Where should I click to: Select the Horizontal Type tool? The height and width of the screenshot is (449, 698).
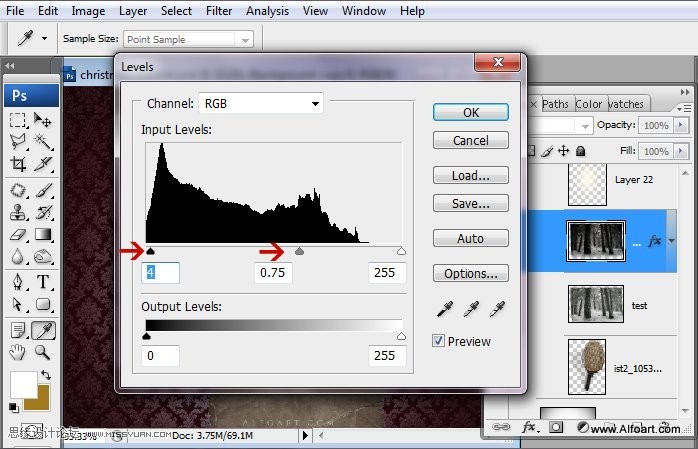click(x=43, y=282)
